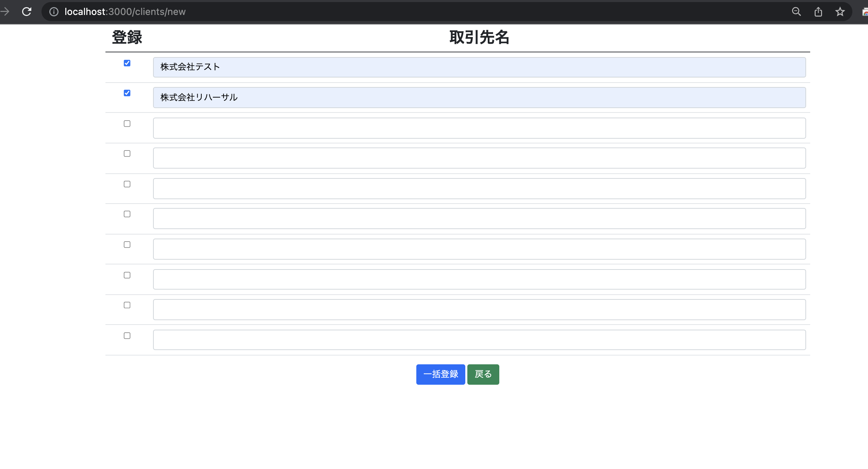
Task: Check the third row registration checkbox
Action: coord(127,124)
